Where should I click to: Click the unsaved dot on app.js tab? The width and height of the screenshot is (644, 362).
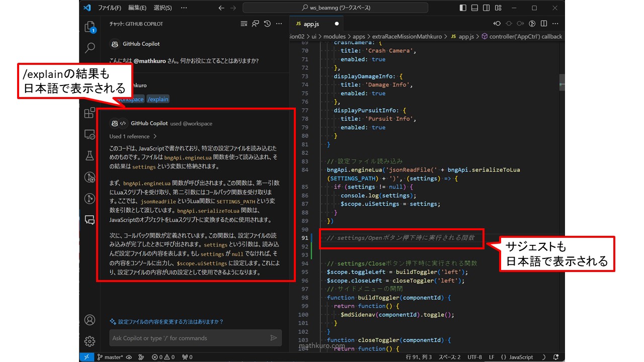[337, 24]
